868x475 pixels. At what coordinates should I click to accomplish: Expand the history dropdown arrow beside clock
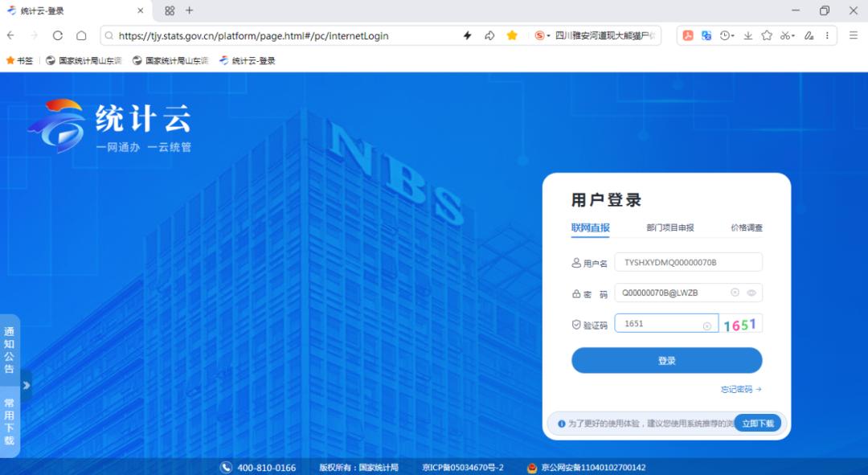click(x=733, y=36)
